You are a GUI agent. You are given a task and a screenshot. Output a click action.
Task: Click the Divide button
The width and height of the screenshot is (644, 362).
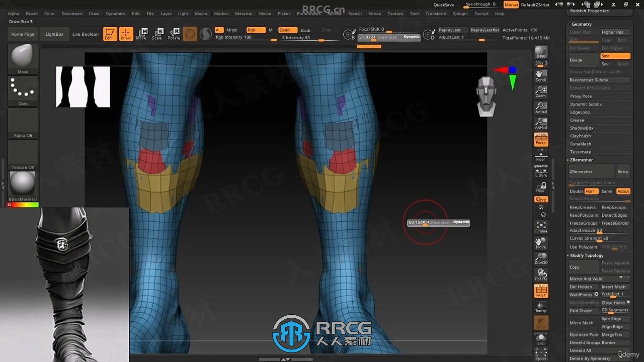coord(583,60)
